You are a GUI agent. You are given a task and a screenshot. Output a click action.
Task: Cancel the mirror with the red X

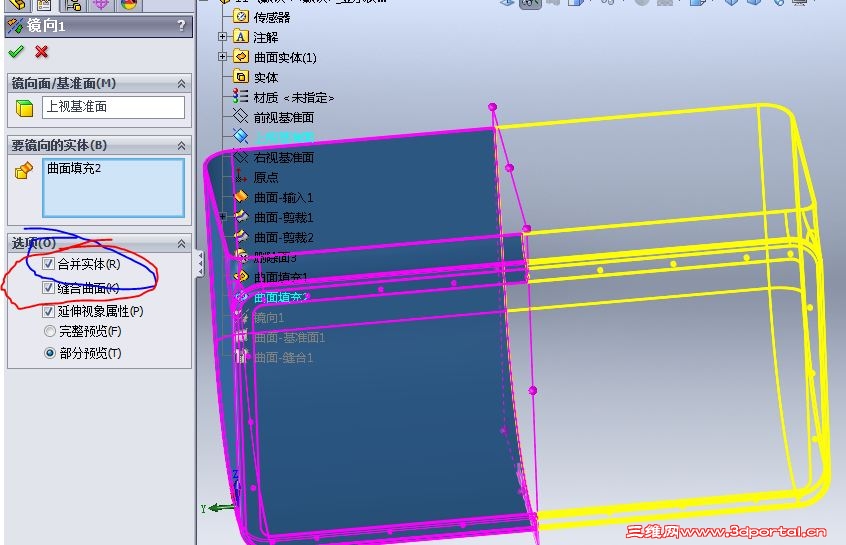42,52
